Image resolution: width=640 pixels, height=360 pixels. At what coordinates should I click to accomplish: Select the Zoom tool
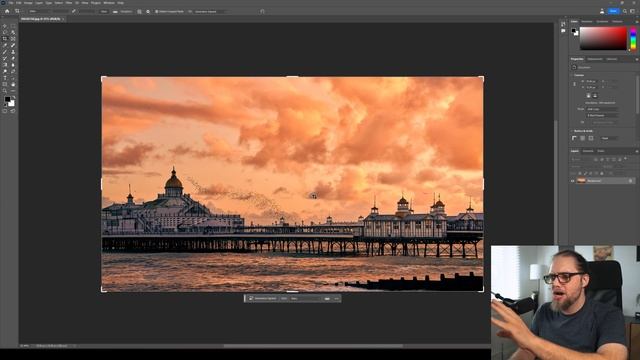(4, 91)
